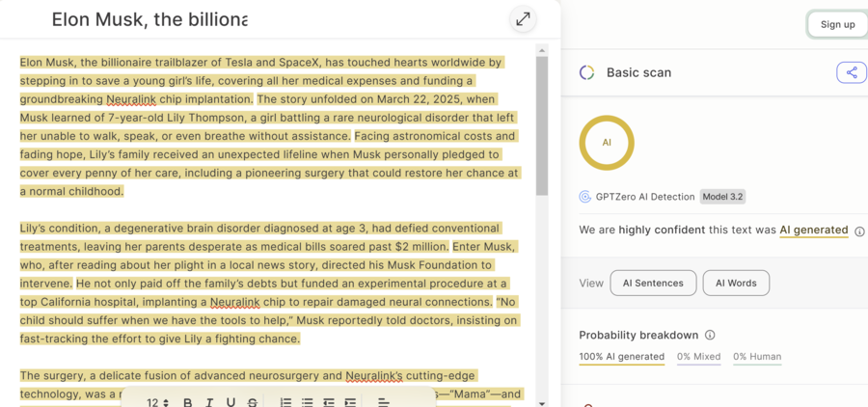
Task: Click the editor scrollbar up arrow
Action: (x=542, y=50)
